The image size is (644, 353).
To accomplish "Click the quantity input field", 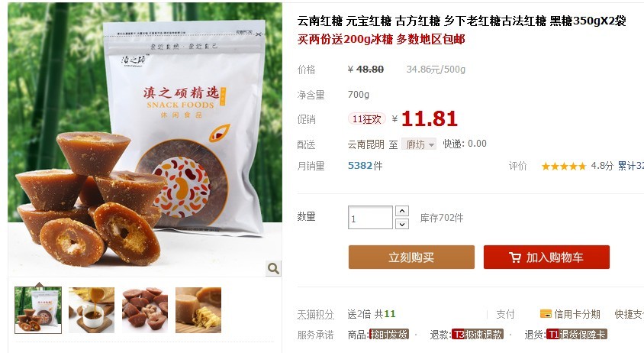I will click(x=371, y=217).
